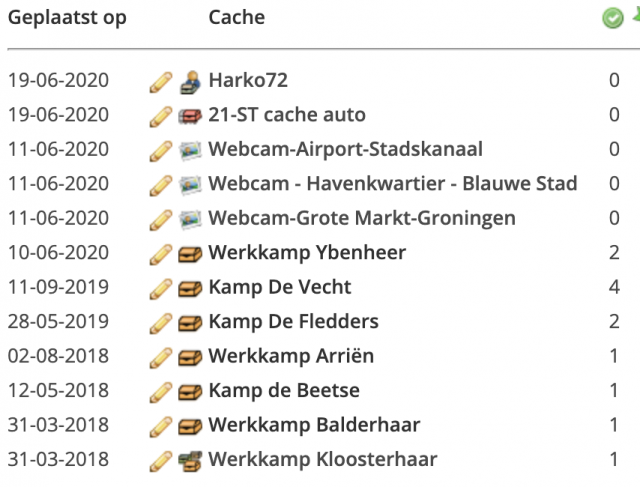Viewport: 640px width, 487px height.
Task: Click the webcam icon for Webcam-Grote Markt-Groningen
Action: pos(190,220)
